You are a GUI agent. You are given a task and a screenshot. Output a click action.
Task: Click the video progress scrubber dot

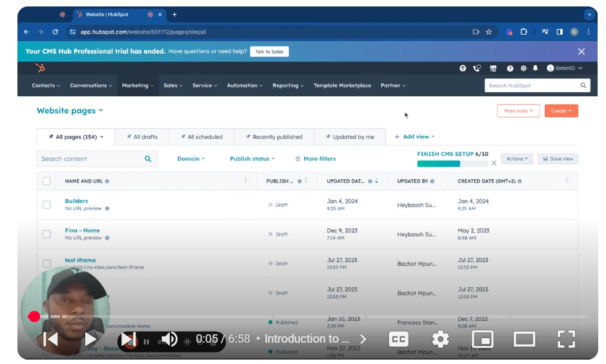[34, 316]
